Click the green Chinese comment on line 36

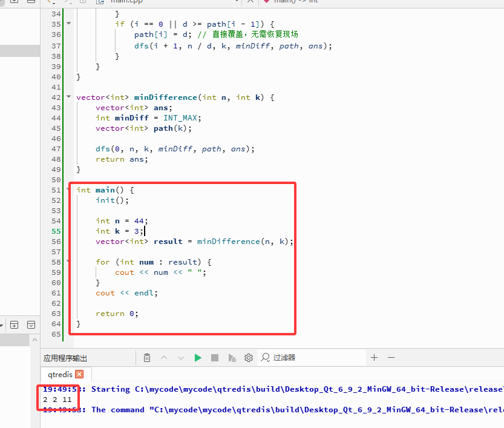point(248,34)
